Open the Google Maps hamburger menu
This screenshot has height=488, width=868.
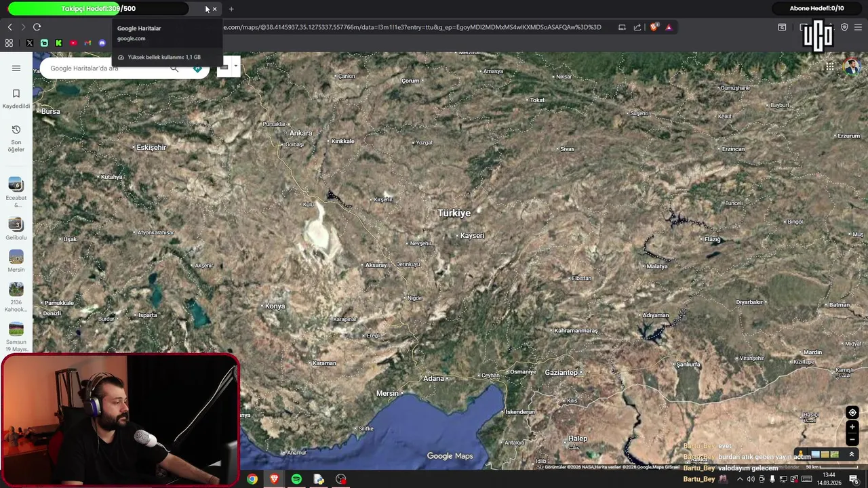pyautogui.click(x=16, y=68)
